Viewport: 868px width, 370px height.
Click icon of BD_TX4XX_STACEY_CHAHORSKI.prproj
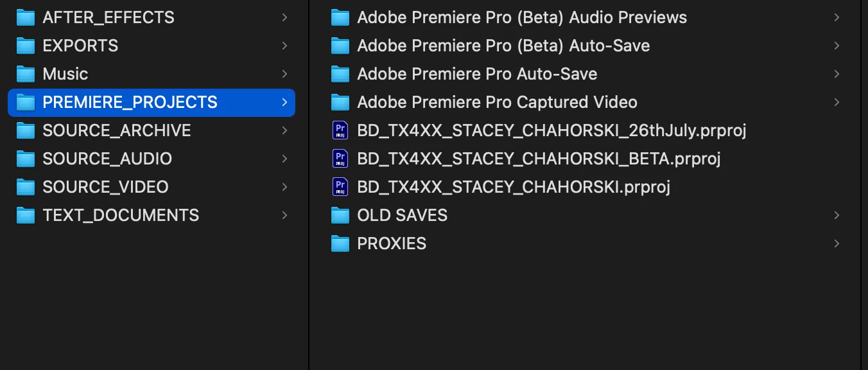tap(340, 187)
